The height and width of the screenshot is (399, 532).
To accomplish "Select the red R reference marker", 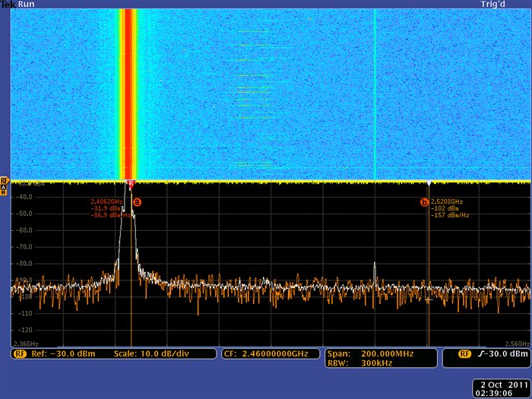I will 131,184.
